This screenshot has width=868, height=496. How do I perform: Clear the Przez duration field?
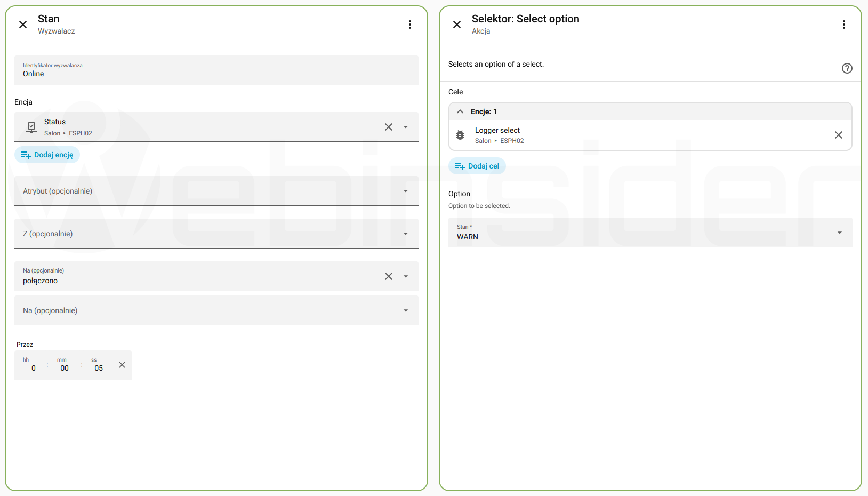tap(122, 365)
